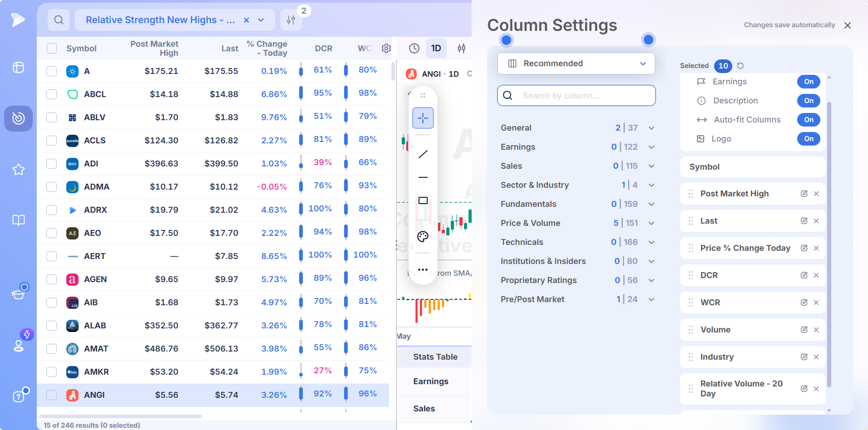The height and width of the screenshot is (430, 868).
Task: Remove the Volume column
Action: click(816, 330)
